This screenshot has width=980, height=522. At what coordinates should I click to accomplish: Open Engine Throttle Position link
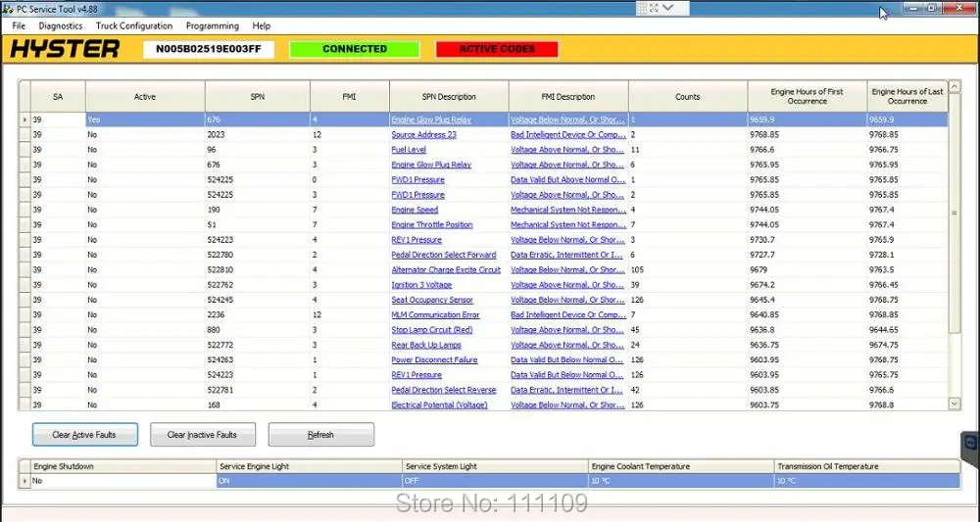point(432,225)
